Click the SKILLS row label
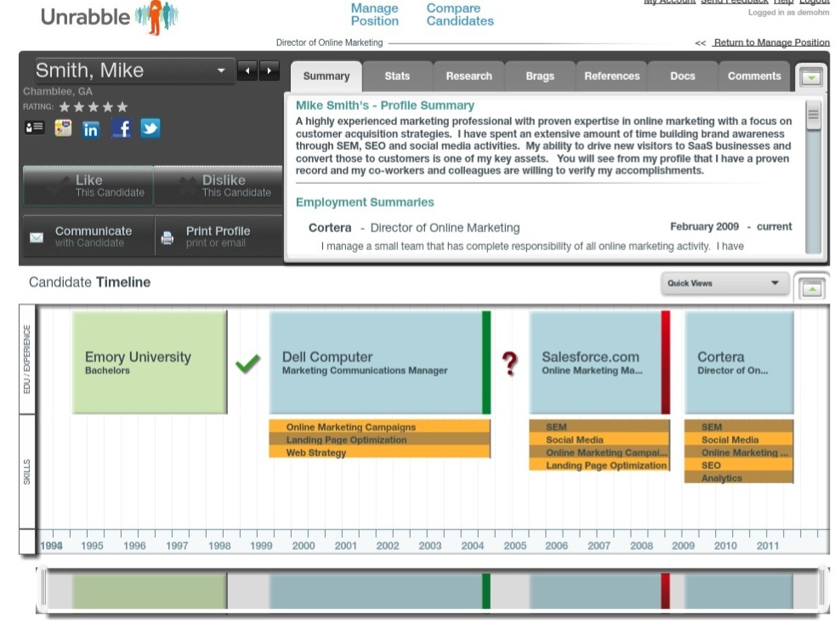The image size is (840, 621). click(x=27, y=472)
